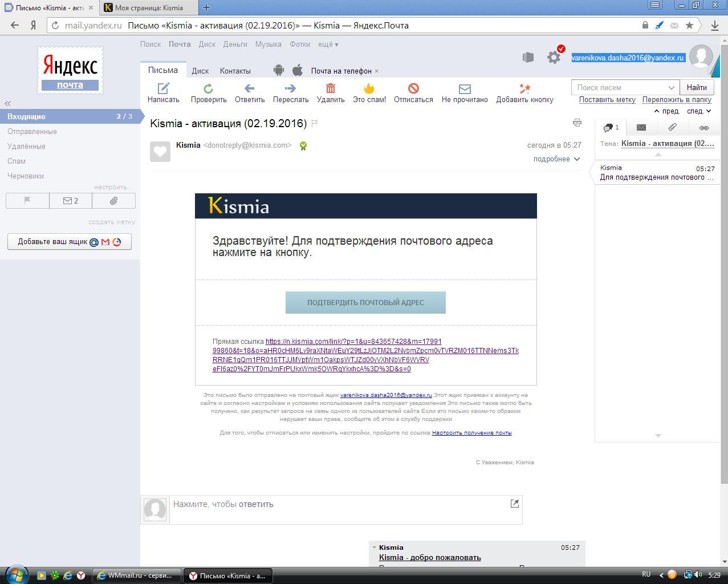Switch to the Письма tab
The width and height of the screenshot is (728, 584).
163,70
